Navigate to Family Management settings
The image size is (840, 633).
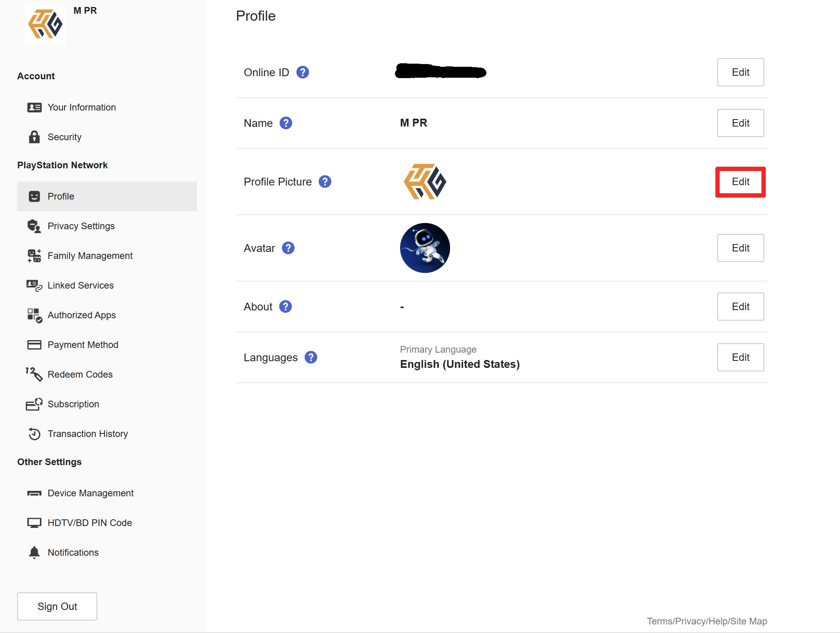(x=90, y=256)
